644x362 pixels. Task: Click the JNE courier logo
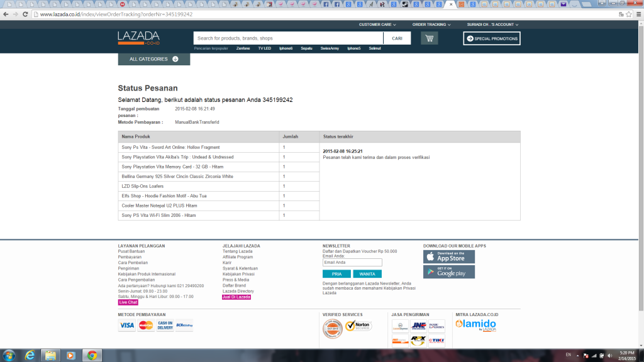418,326
